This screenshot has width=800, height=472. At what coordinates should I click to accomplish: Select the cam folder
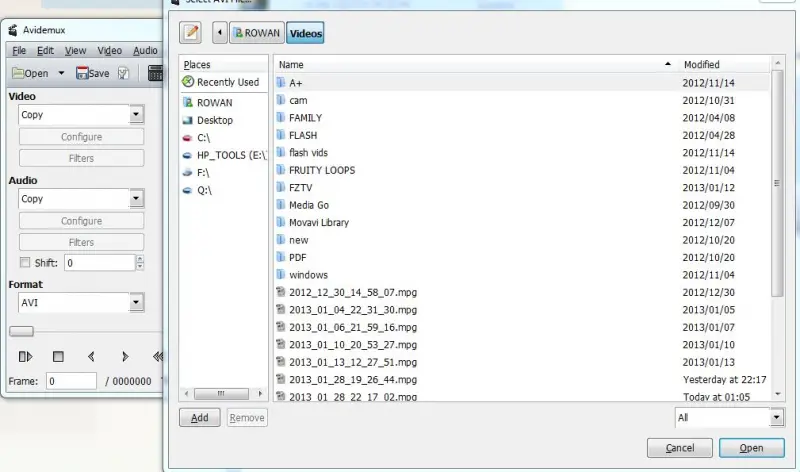point(522,101)
